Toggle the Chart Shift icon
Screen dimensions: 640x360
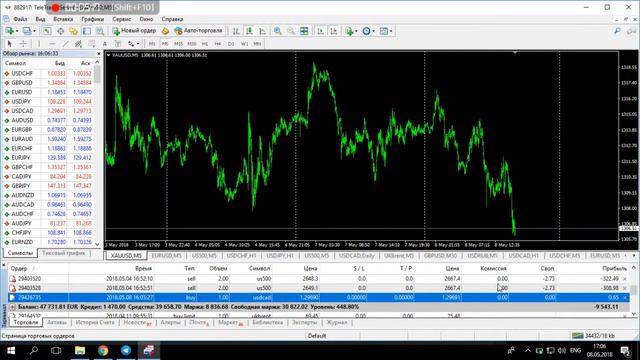pos(334,31)
